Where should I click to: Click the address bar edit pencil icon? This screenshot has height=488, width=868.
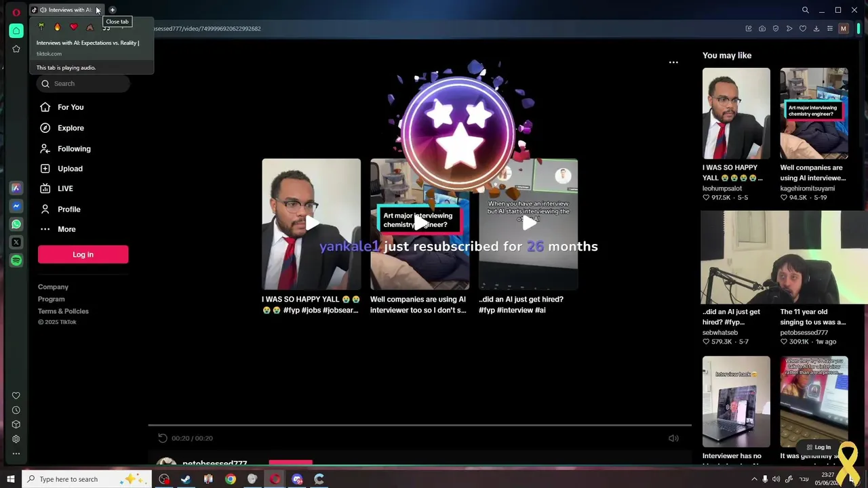749,28
